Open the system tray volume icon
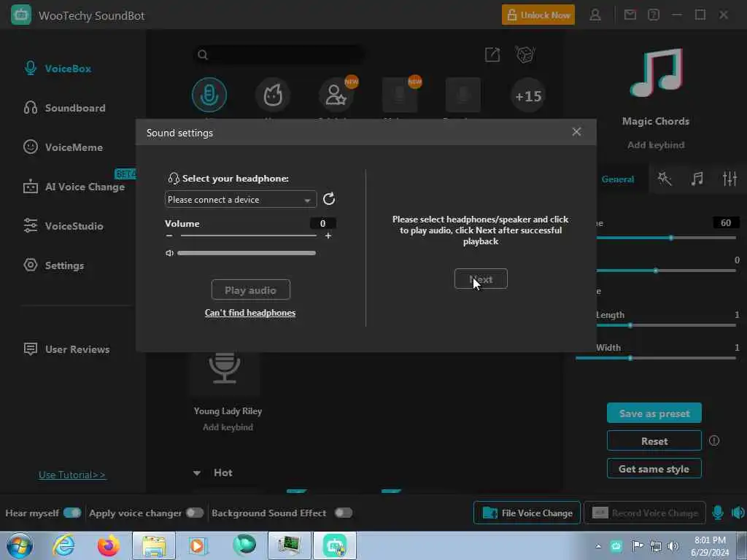 673,545
